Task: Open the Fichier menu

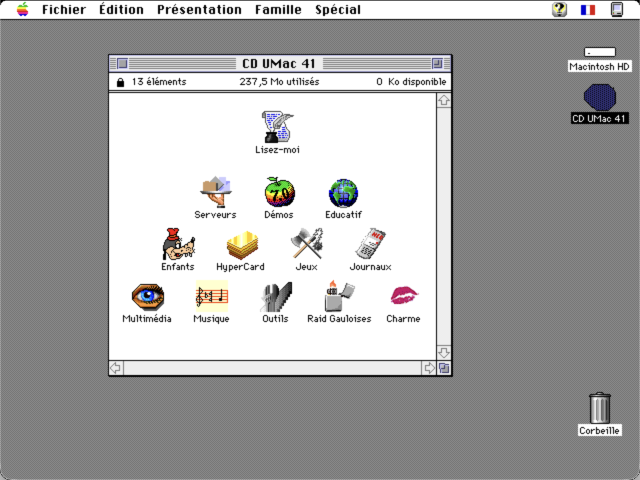Action: pos(64,9)
